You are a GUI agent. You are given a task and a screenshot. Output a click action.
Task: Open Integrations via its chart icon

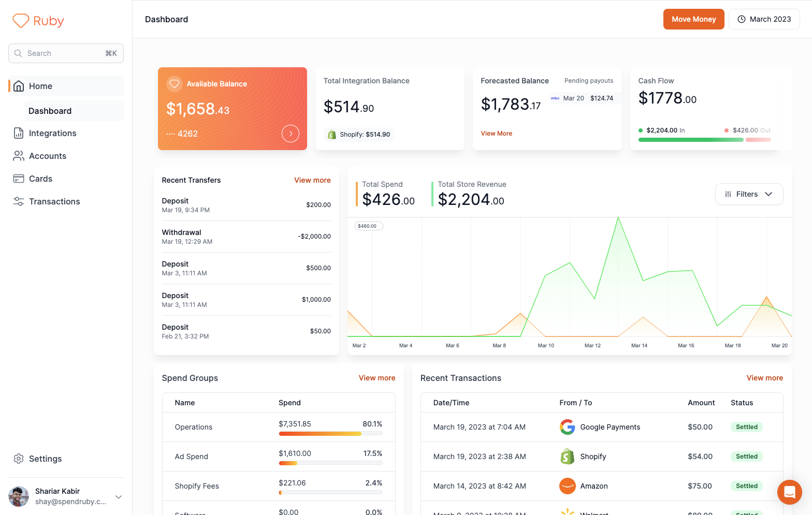coord(19,133)
